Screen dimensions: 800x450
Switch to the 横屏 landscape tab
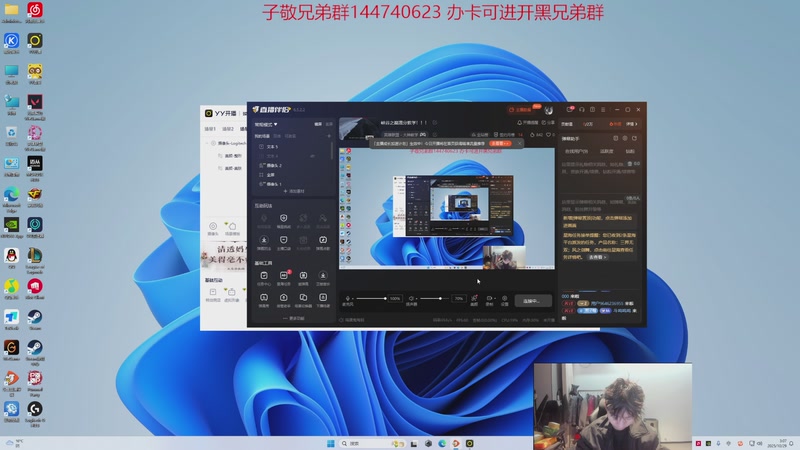[318, 124]
